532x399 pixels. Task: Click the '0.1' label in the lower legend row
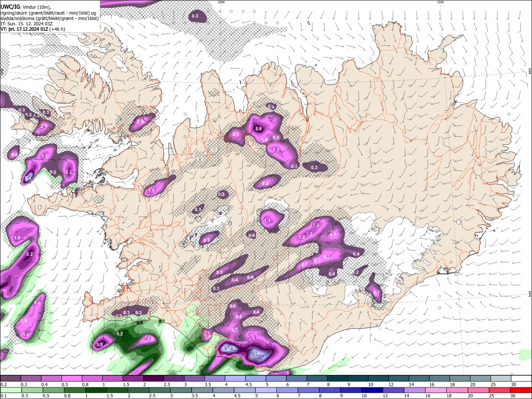click(x=3, y=396)
